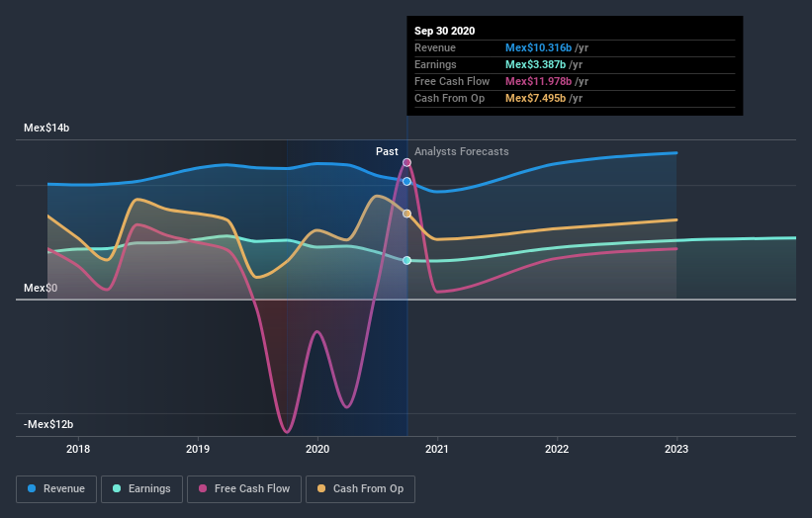Click the Sep 30 2020 tooltip date
This screenshot has width=812, height=518.
444,31
